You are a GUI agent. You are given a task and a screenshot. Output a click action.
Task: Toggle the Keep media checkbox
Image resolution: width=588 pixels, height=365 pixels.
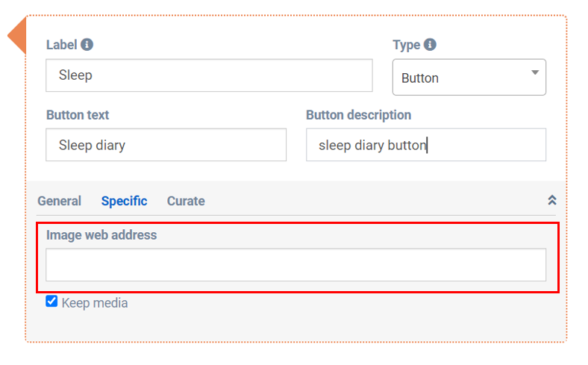[51, 302]
